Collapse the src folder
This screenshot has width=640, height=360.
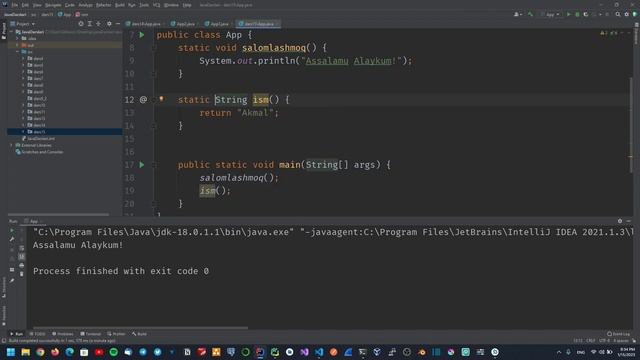[x=18, y=52]
